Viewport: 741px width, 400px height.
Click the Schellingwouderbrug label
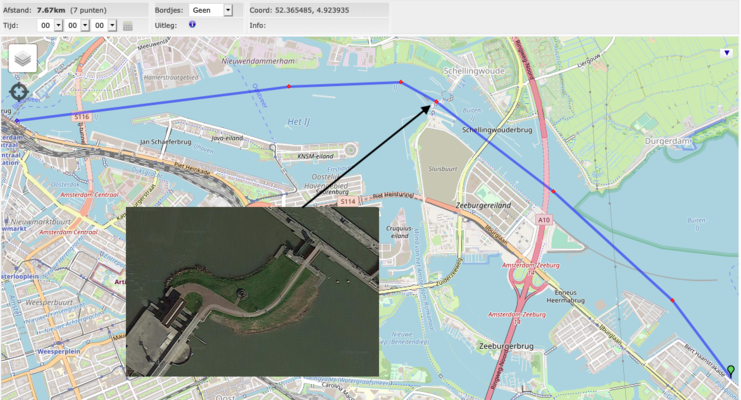[497, 130]
